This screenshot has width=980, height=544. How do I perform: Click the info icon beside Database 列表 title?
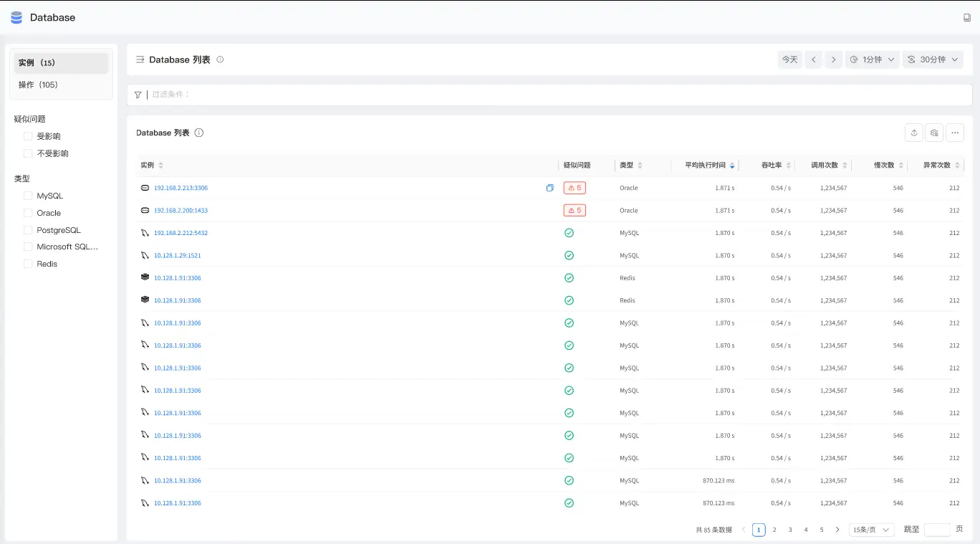click(x=198, y=133)
